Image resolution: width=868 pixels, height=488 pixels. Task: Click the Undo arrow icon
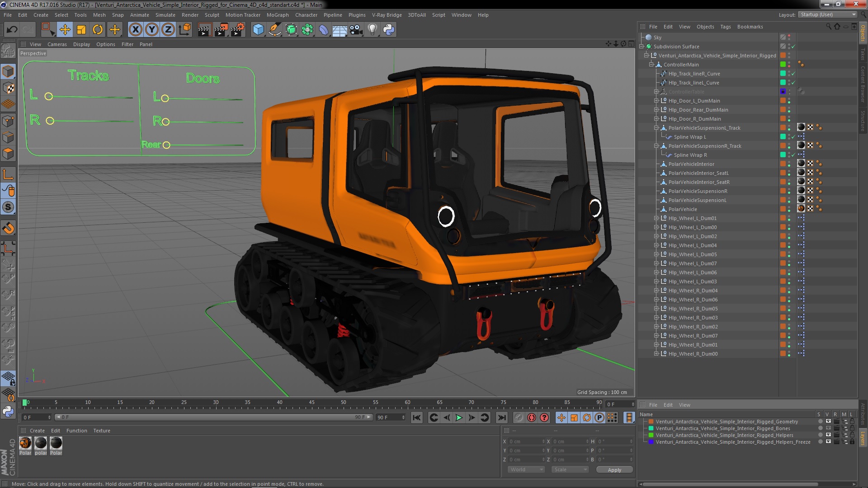tap(12, 30)
